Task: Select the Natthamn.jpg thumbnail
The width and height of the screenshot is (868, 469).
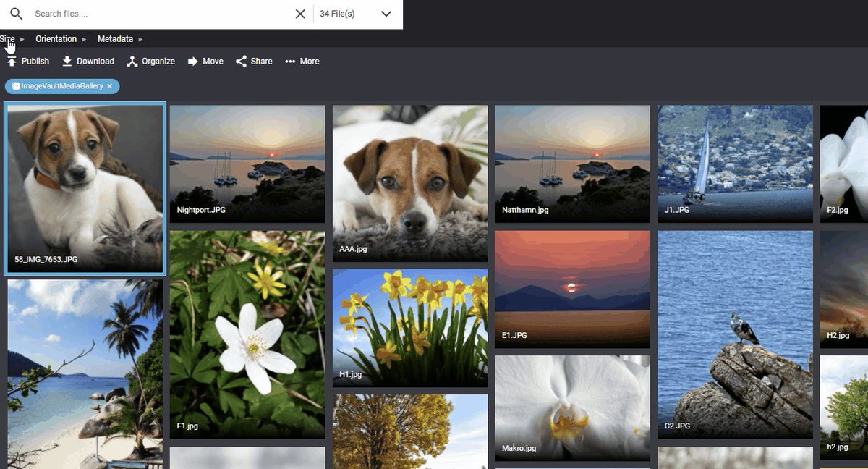Action: point(572,164)
